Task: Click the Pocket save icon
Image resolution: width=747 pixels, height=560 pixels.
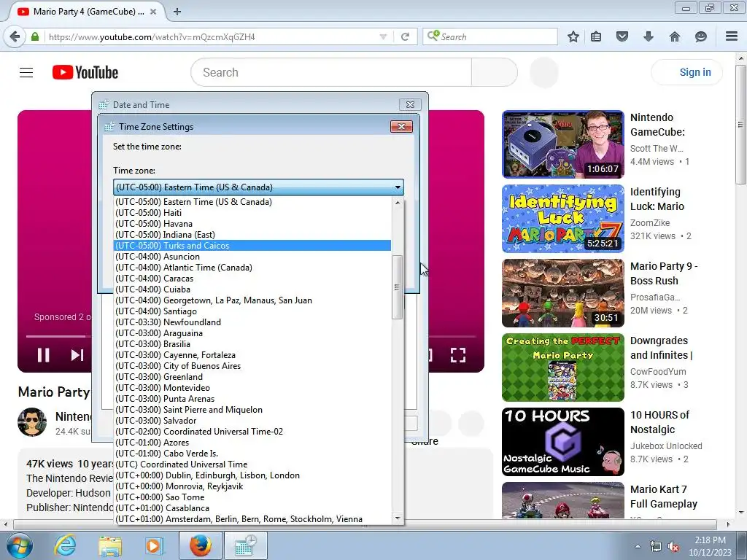Action: point(622,36)
